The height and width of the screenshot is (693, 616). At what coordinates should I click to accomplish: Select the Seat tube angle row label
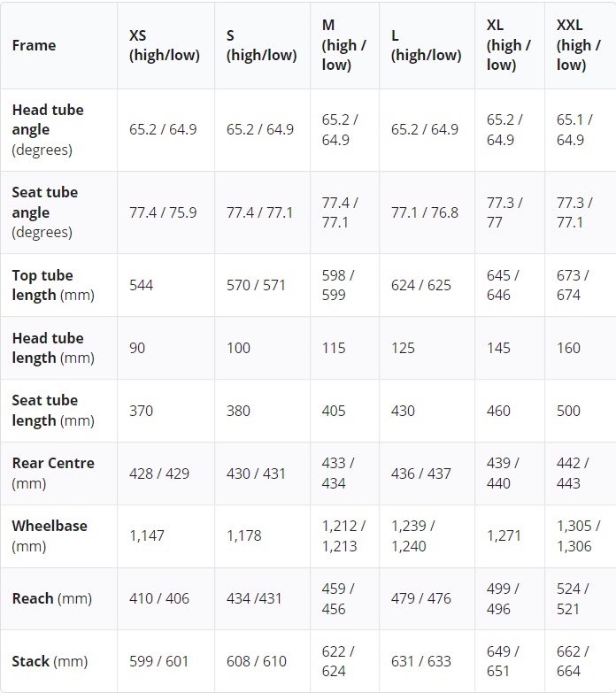point(45,212)
